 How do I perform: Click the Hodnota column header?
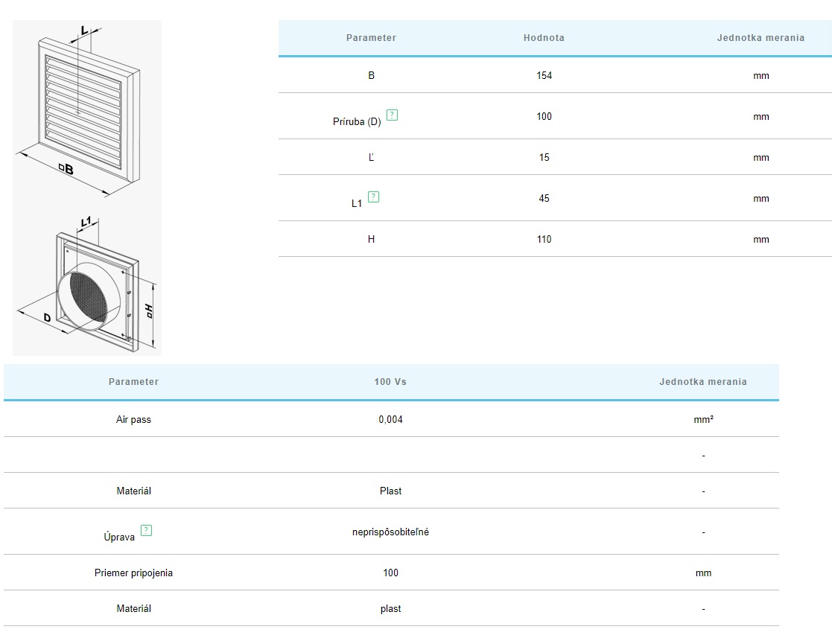tap(544, 38)
